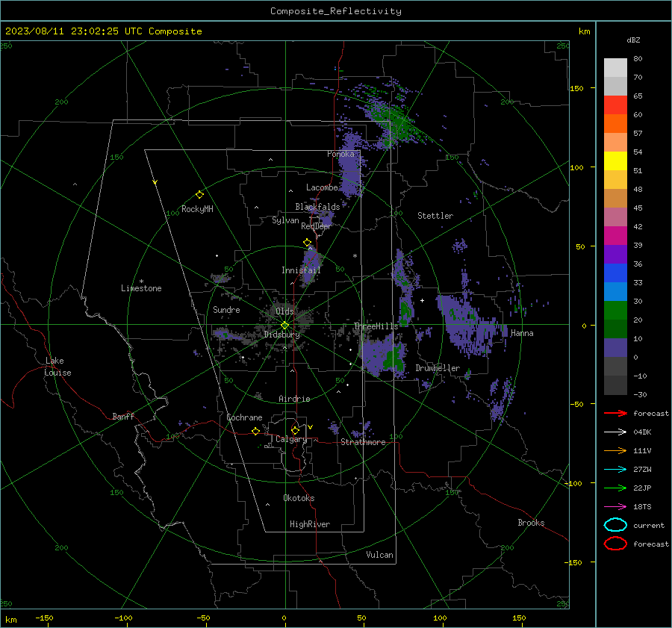672x628 pixels.
Task: Click the Brooks city label
Action: pos(531,523)
